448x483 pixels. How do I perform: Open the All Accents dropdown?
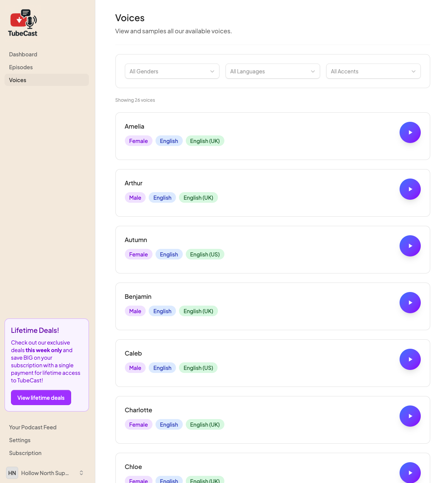click(x=373, y=71)
